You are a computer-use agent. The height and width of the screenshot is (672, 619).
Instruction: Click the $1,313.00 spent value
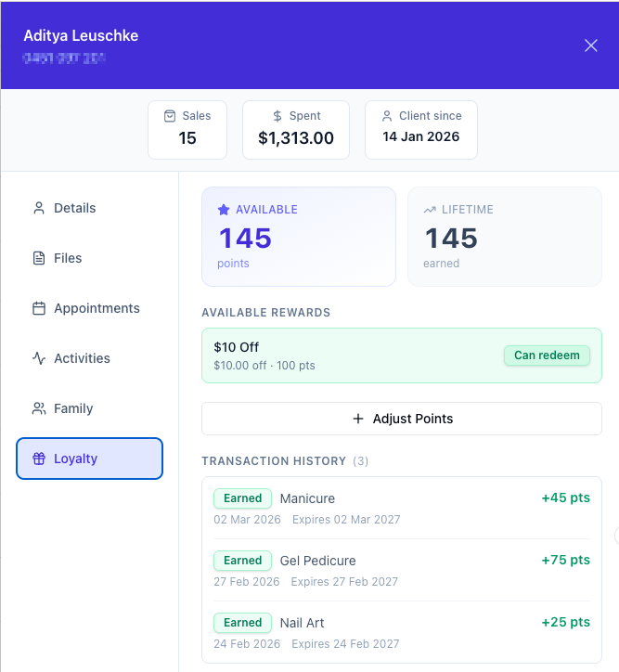pos(295,138)
